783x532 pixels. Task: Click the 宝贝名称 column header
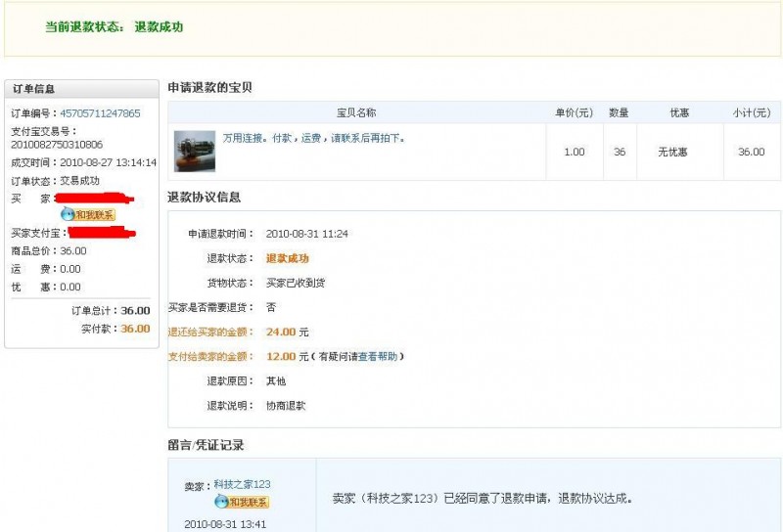356,112
